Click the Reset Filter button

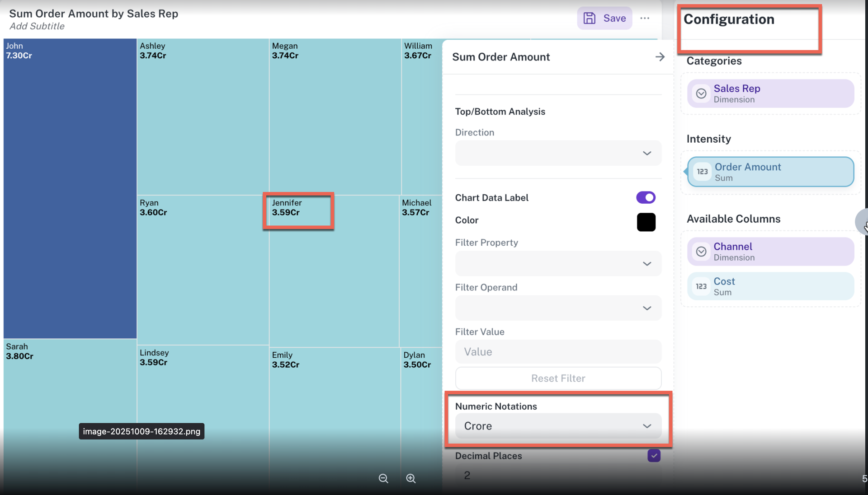click(558, 378)
